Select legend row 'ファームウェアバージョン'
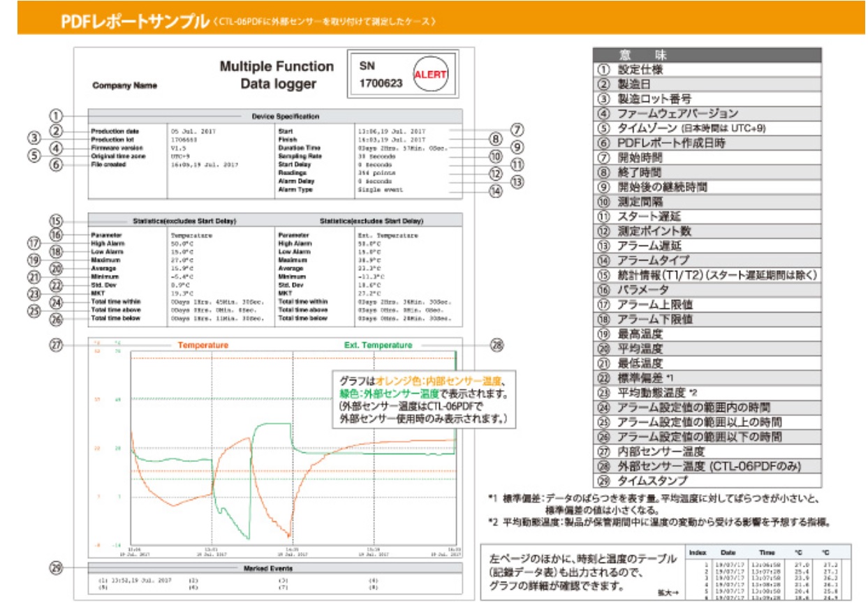This screenshot has height=605, width=868. click(707, 113)
